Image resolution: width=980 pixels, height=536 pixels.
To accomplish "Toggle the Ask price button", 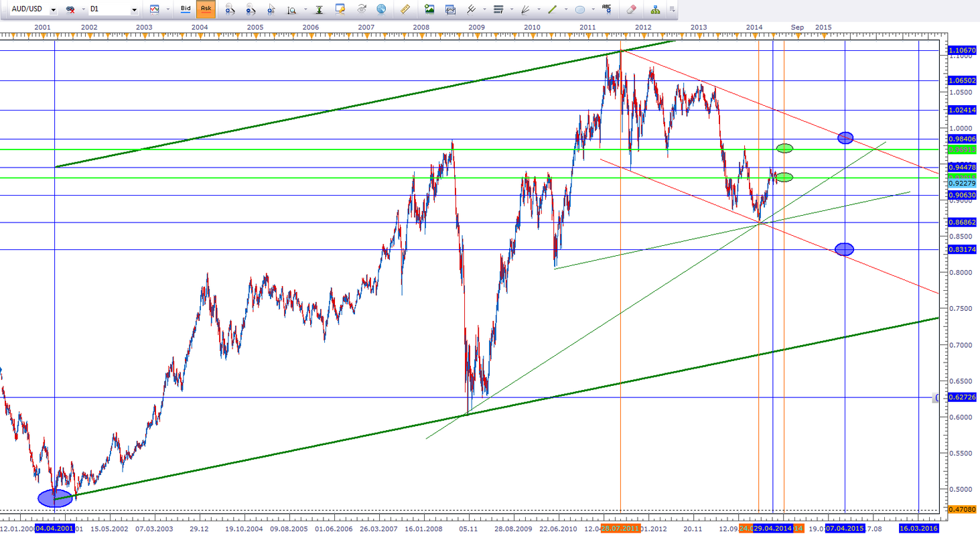I will (206, 10).
